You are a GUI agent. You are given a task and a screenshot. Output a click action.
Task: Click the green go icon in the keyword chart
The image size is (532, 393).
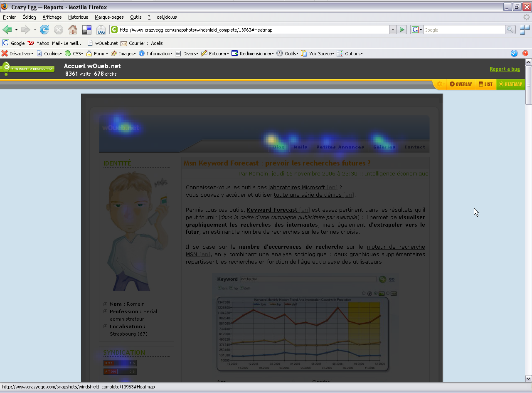[383, 279]
